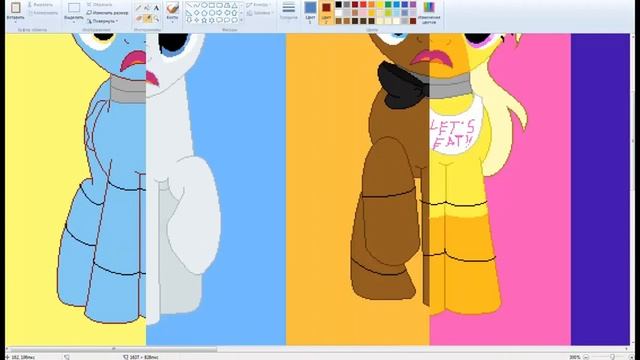Pick the Diamond shape

pos(197,13)
